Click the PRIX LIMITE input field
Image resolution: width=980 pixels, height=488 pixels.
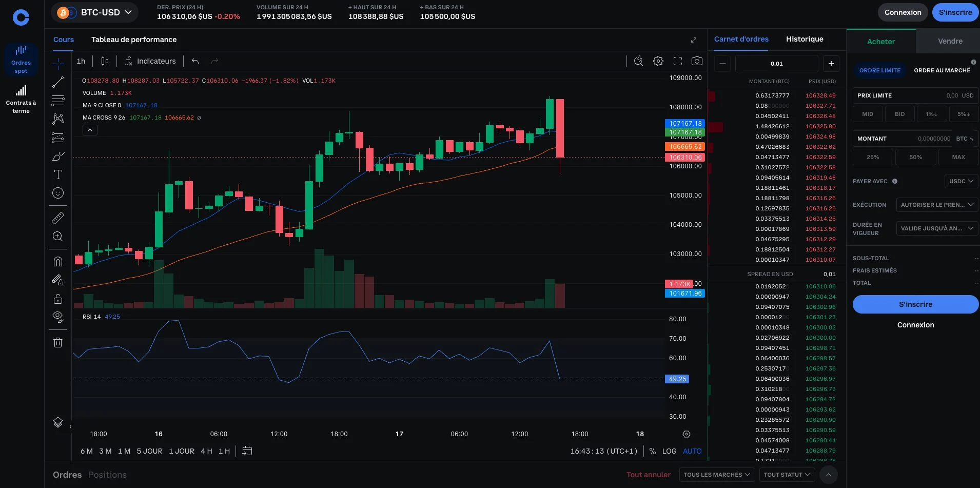click(915, 95)
